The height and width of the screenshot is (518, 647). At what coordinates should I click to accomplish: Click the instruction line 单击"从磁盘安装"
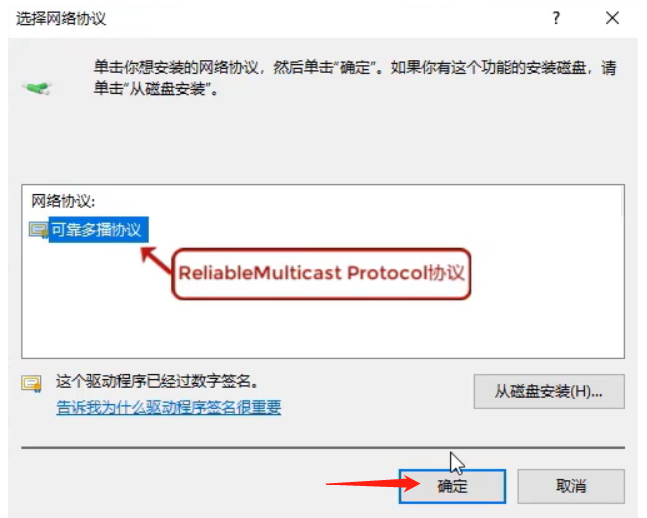tap(156, 88)
